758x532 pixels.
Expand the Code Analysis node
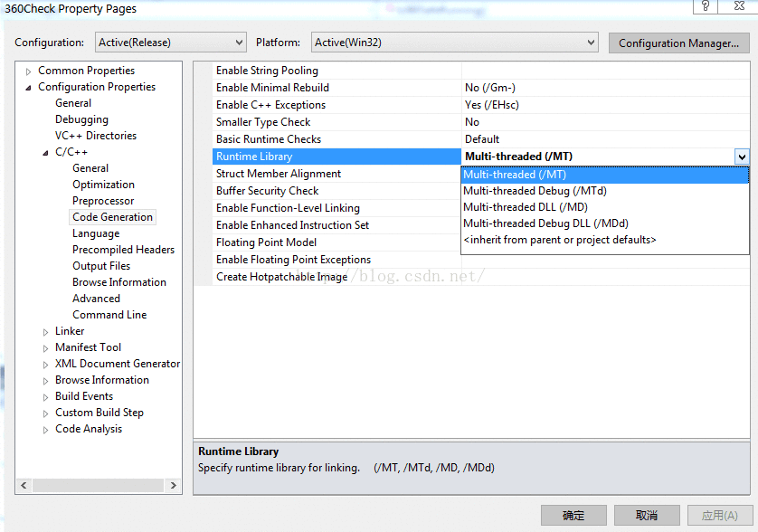45,430
